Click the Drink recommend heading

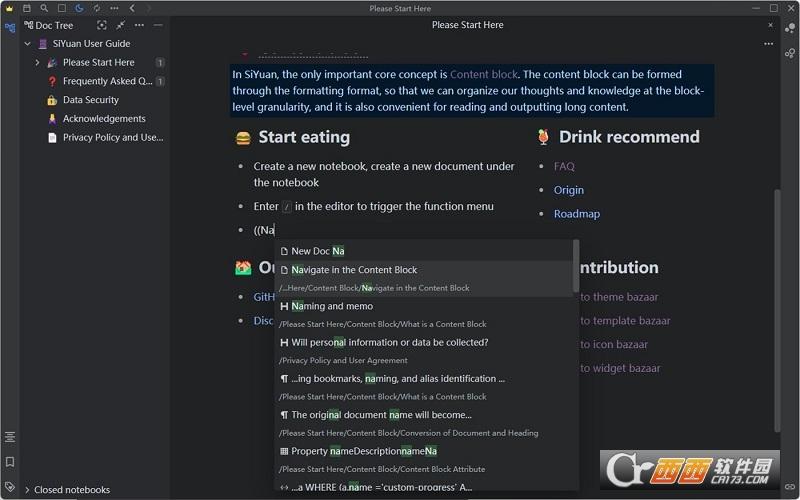[629, 137]
